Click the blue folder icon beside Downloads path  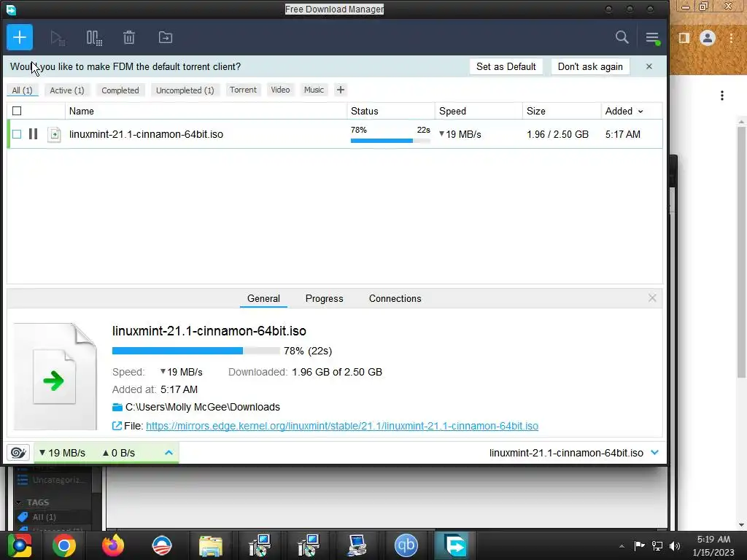pyautogui.click(x=117, y=407)
